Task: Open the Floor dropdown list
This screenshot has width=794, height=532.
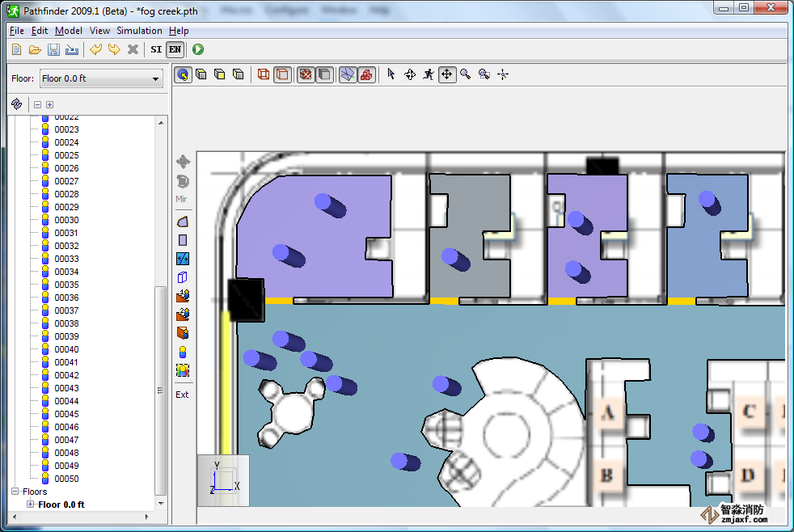Action: click(x=101, y=79)
